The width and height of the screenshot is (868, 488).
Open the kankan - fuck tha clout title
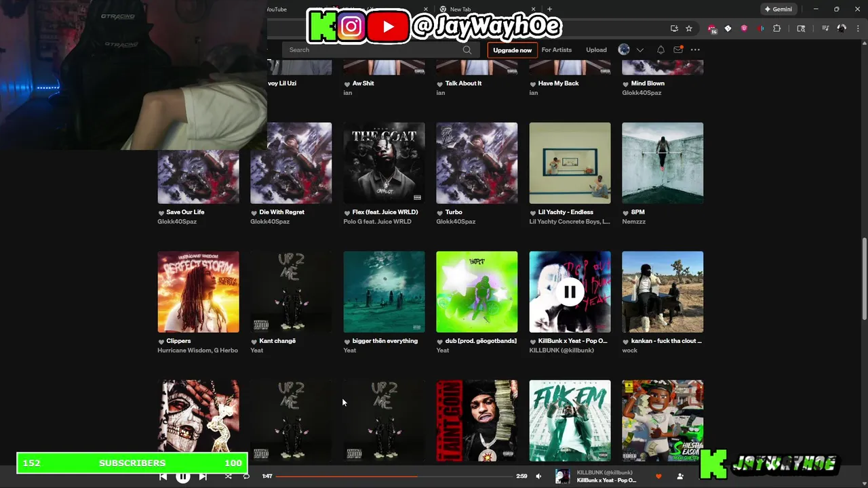[x=667, y=341]
